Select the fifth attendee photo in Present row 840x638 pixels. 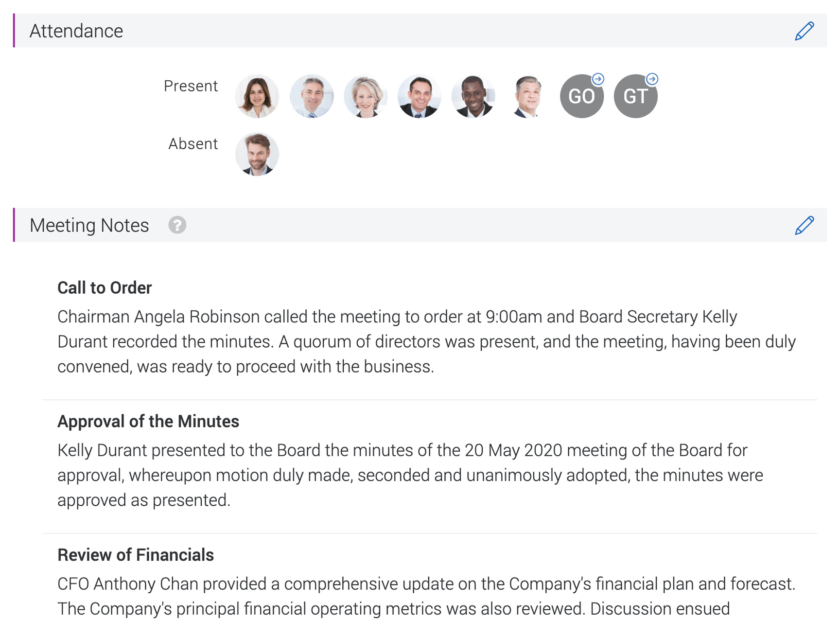point(473,96)
